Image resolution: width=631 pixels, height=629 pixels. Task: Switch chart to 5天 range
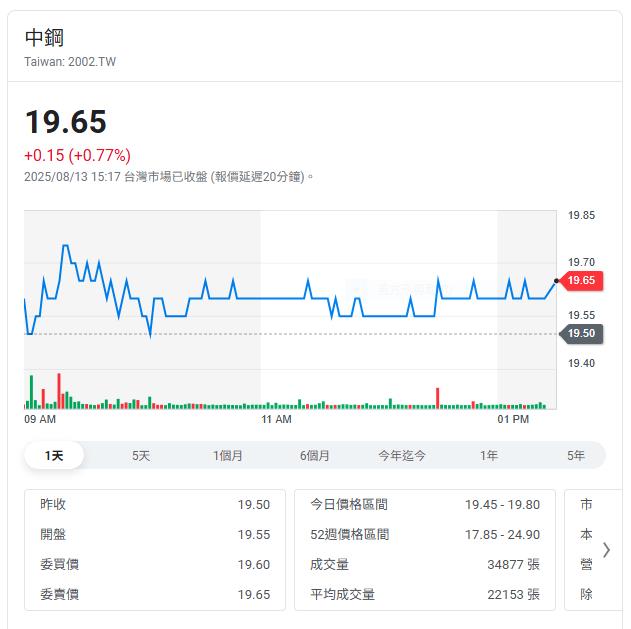[x=141, y=456]
